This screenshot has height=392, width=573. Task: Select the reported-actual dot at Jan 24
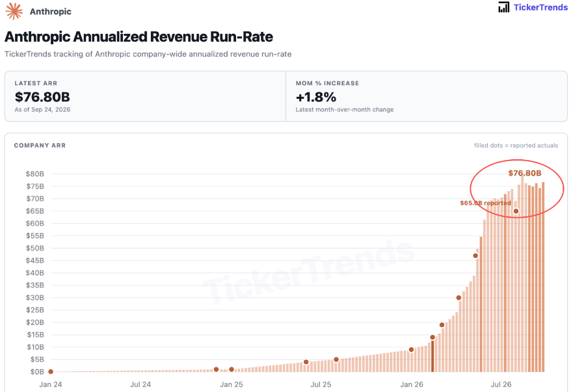pyautogui.click(x=51, y=372)
